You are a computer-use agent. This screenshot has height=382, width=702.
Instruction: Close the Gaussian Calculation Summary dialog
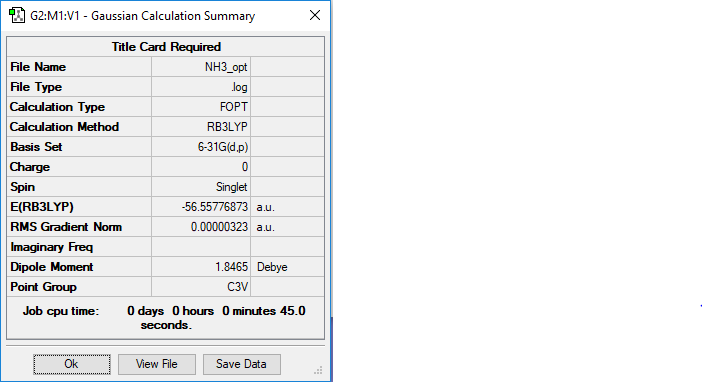tap(315, 16)
